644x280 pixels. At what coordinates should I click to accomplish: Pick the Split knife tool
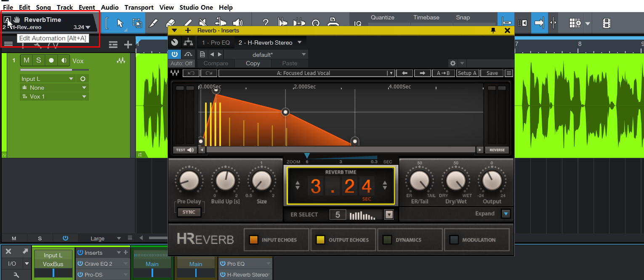(154, 23)
